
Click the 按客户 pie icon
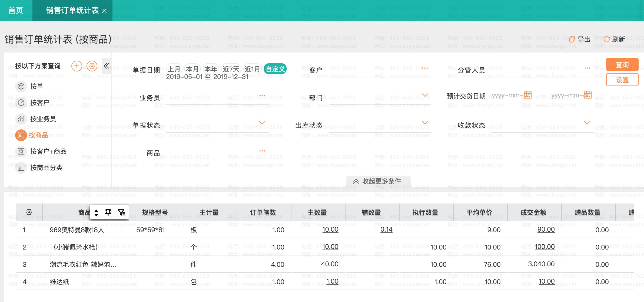tap(21, 103)
